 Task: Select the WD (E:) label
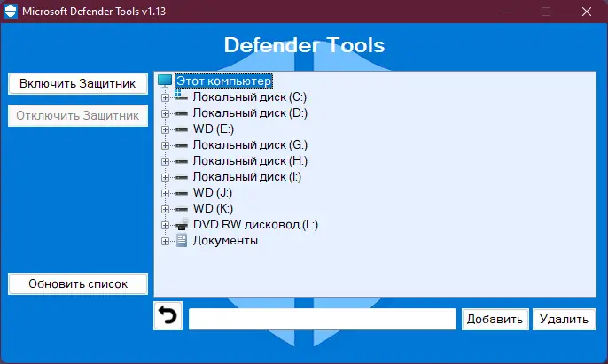tap(214, 128)
